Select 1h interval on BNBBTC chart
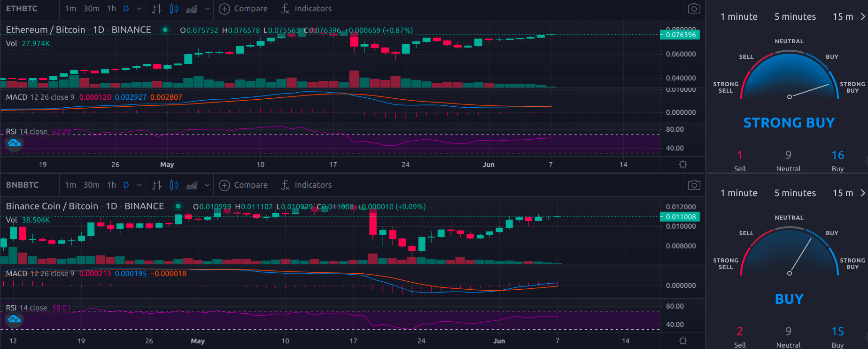 pyautogui.click(x=111, y=185)
